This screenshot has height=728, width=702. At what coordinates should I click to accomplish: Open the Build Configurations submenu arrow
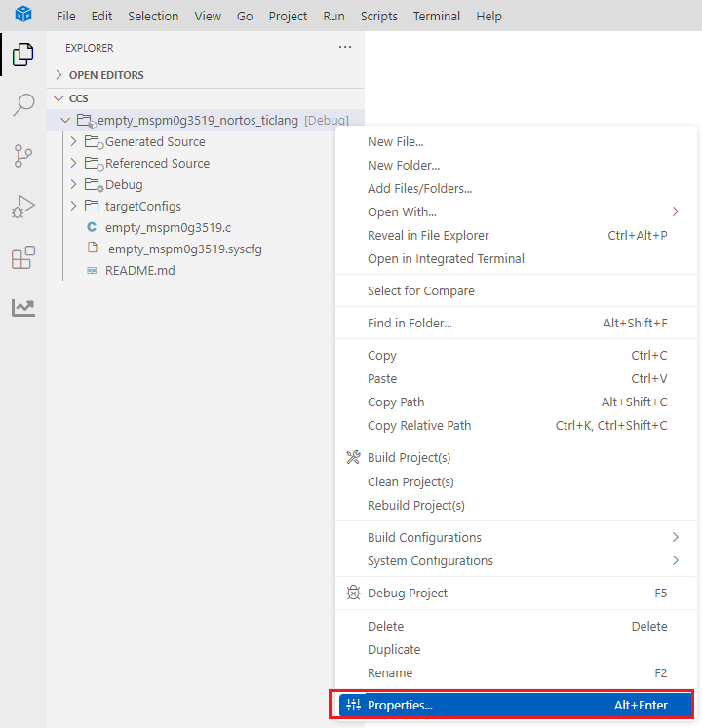point(676,537)
